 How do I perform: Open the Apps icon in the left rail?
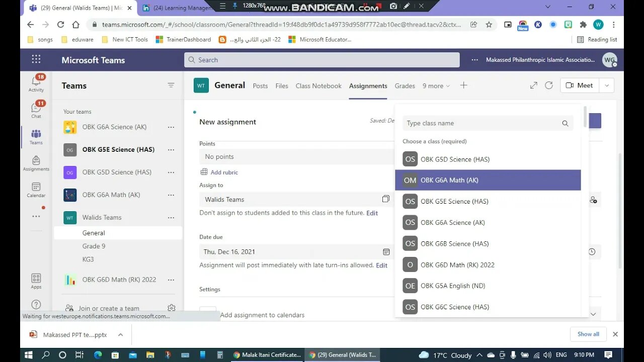[36, 281]
